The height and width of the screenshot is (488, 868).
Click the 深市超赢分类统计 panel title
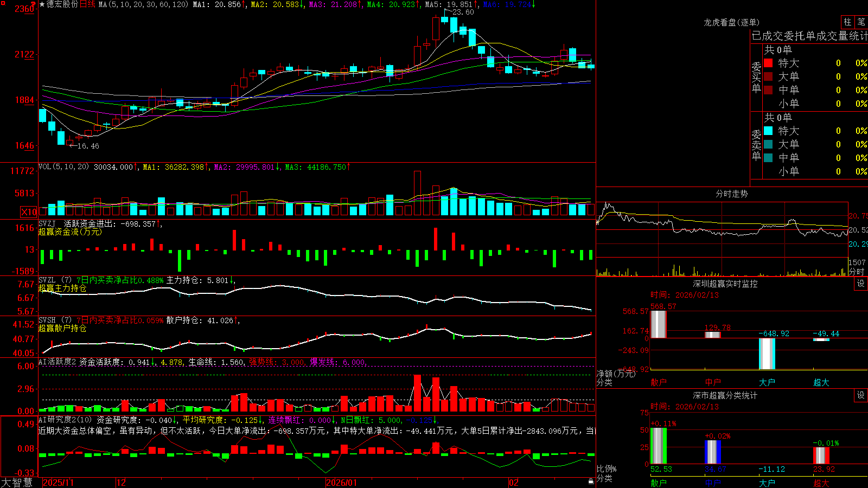(x=725, y=395)
